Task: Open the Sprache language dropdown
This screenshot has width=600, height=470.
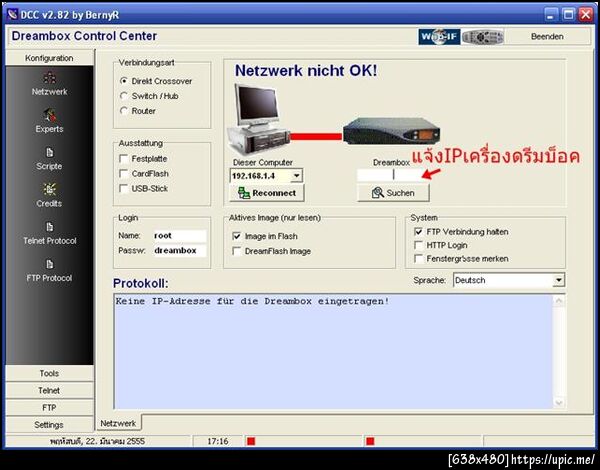Action: tap(558, 280)
